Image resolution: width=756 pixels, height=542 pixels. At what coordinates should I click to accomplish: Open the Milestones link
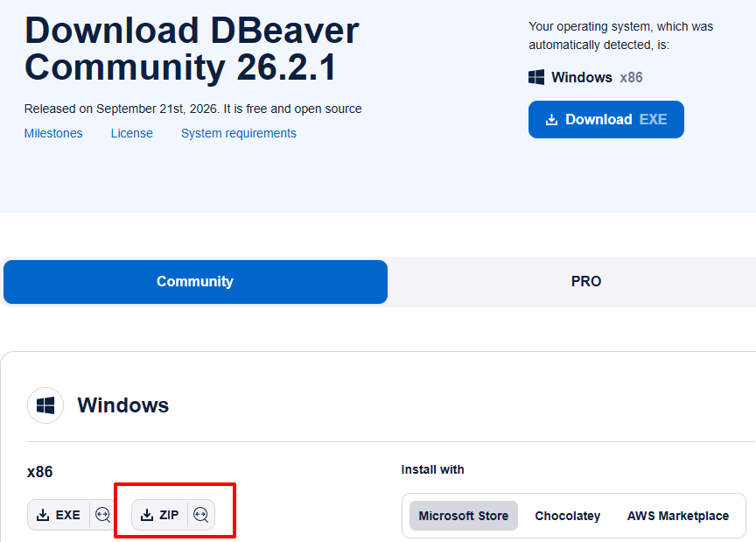point(53,133)
